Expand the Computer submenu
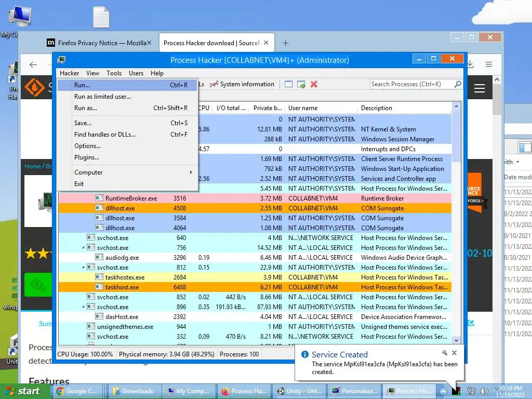Viewport: 532px width, 399px height. [x=128, y=172]
